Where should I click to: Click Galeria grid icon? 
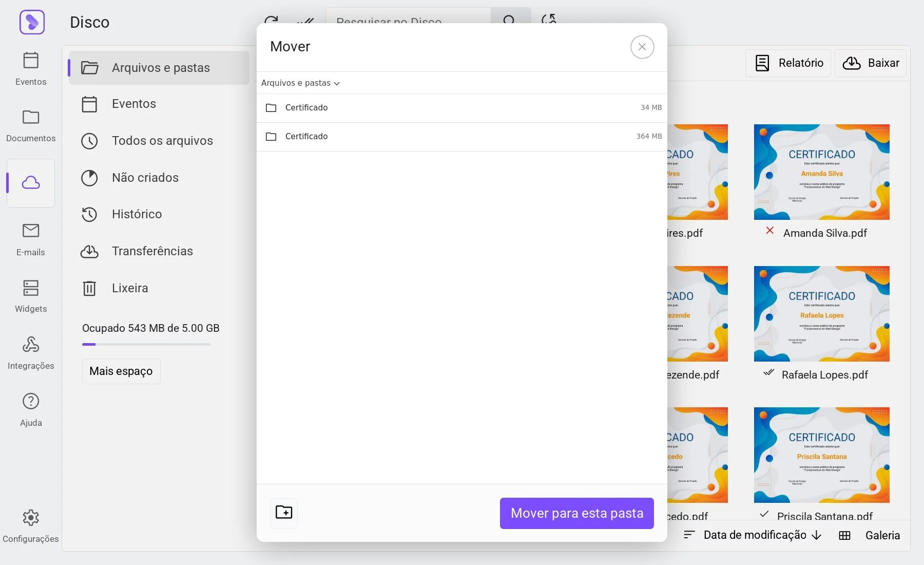(x=844, y=536)
